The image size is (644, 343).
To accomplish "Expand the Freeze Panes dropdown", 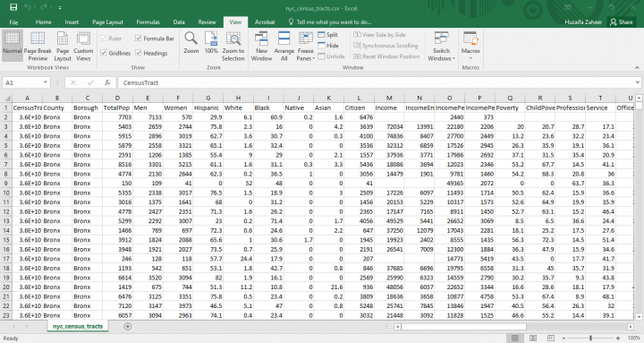I will (306, 55).
